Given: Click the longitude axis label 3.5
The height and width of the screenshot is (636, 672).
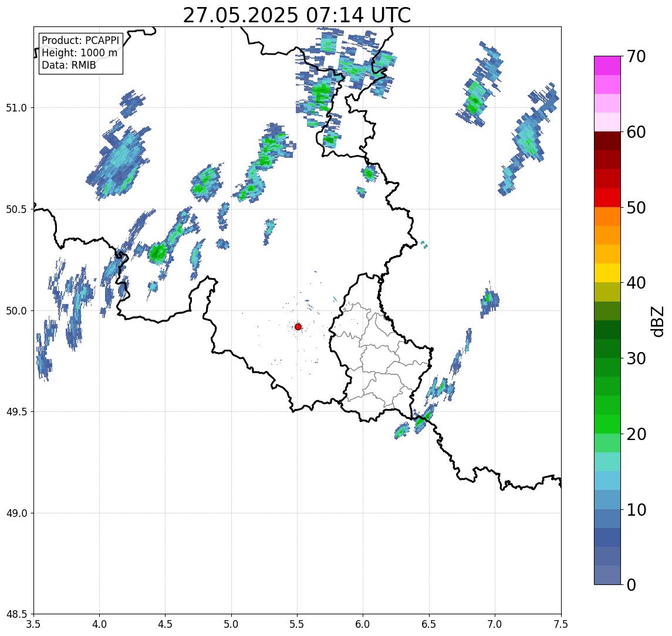Looking at the screenshot, I should click(x=33, y=624).
